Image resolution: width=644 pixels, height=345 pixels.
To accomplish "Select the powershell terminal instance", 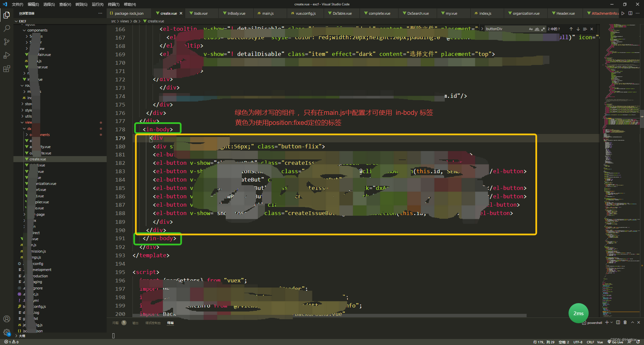I will [x=592, y=323].
